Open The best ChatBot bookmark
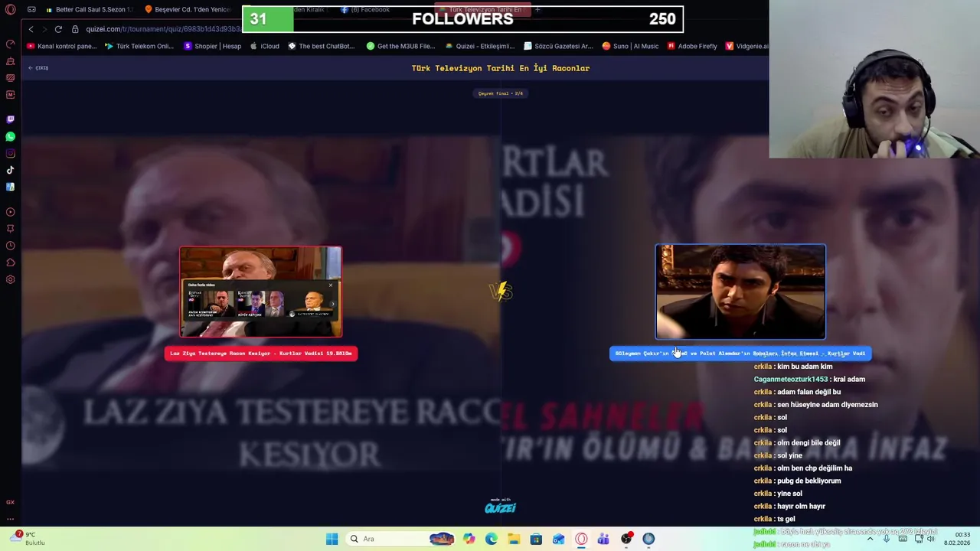This screenshot has height=551, width=980. 322,46
